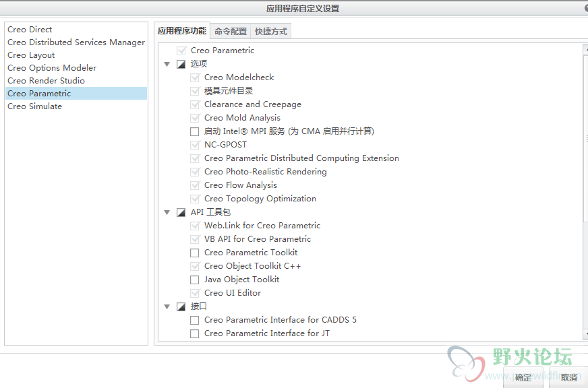588x388 pixels.
Task: Collapse the 接口 tree group
Action: (167, 306)
